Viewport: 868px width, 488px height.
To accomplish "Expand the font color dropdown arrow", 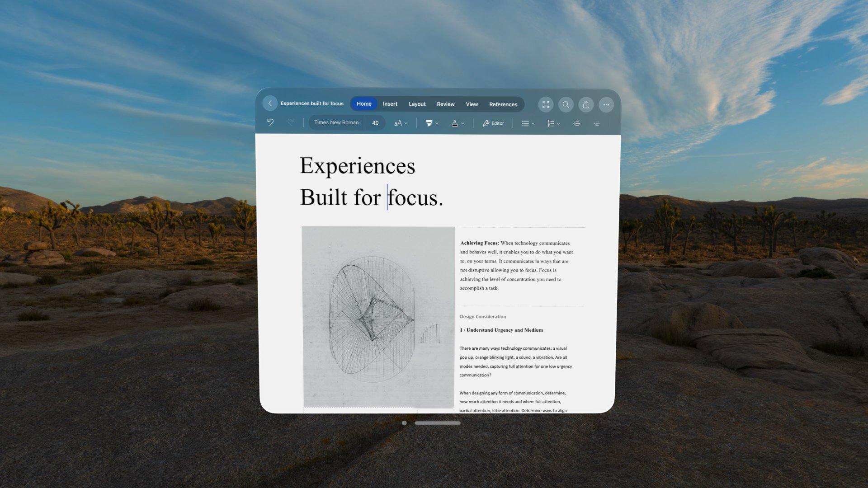I will click(462, 123).
